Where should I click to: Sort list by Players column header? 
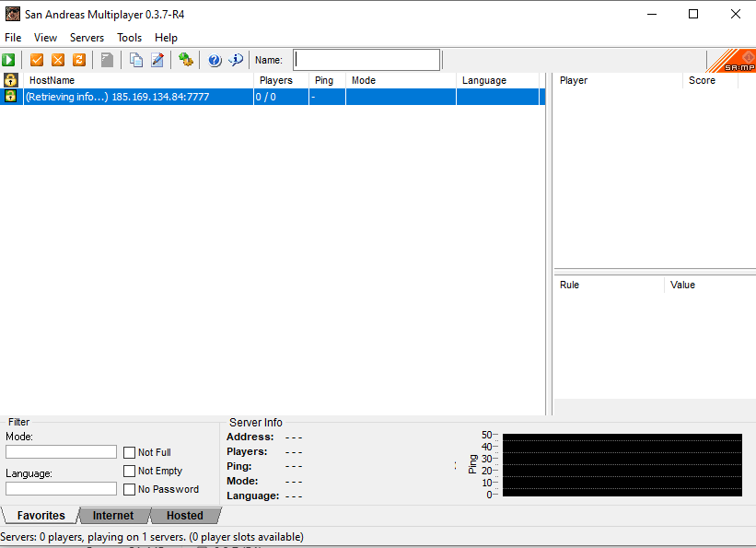(x=276, y=80)
